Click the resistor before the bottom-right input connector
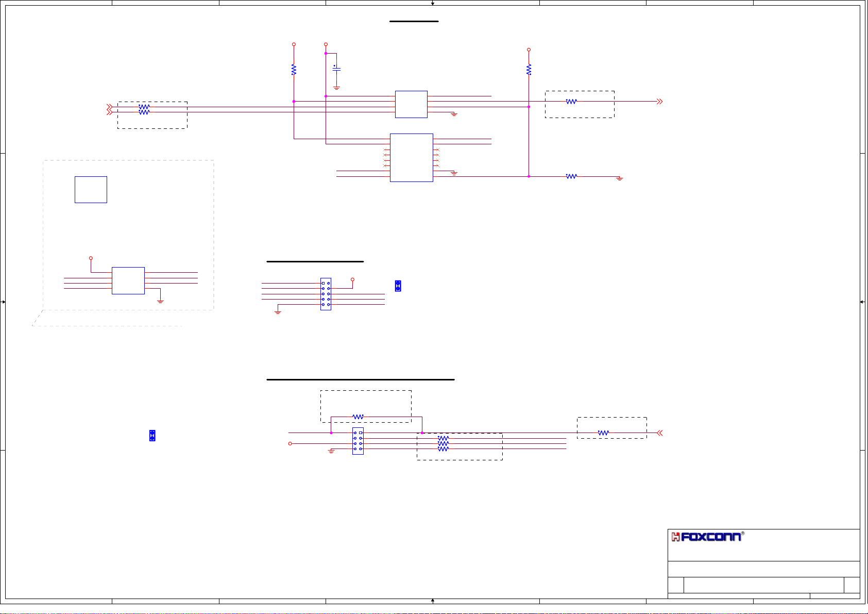The width and height of the screenshot is (868, 614). coord(603,433)
